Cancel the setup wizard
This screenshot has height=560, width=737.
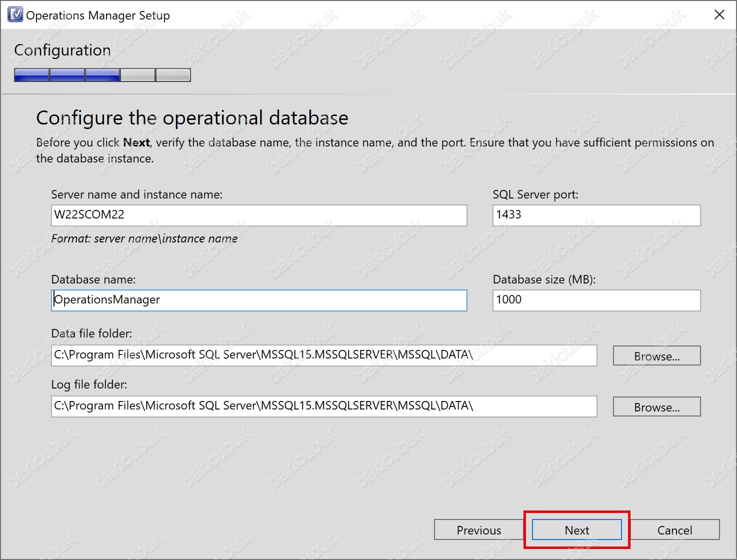tap(675, 530)
